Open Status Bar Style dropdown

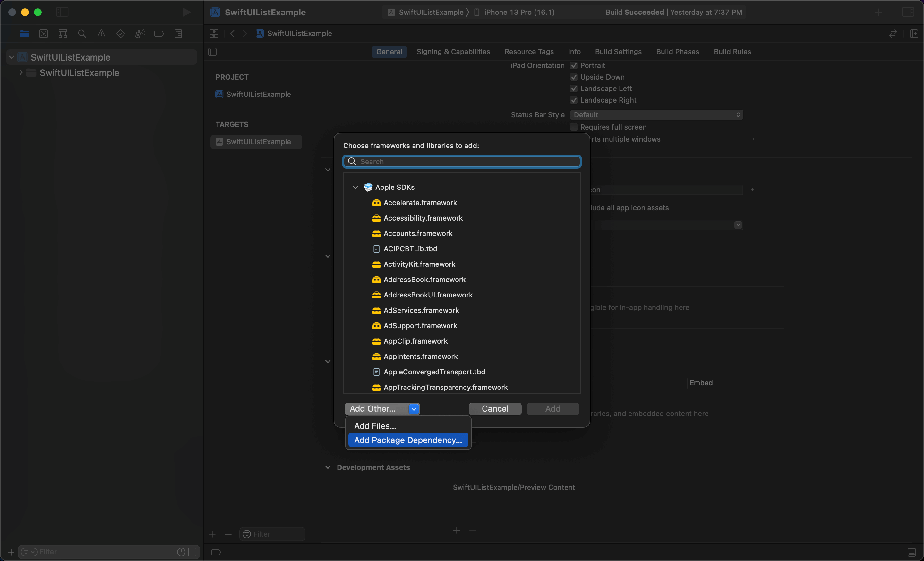(x=656, y=115)
